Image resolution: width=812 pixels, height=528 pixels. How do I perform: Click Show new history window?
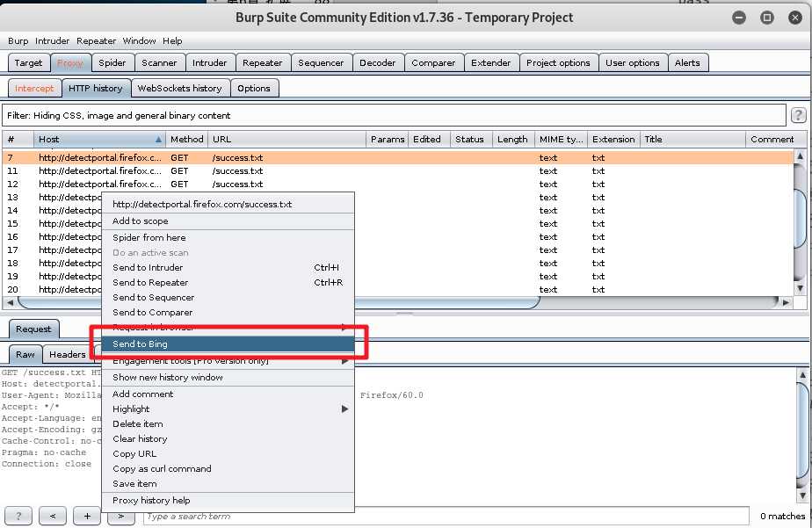(228, 378)
